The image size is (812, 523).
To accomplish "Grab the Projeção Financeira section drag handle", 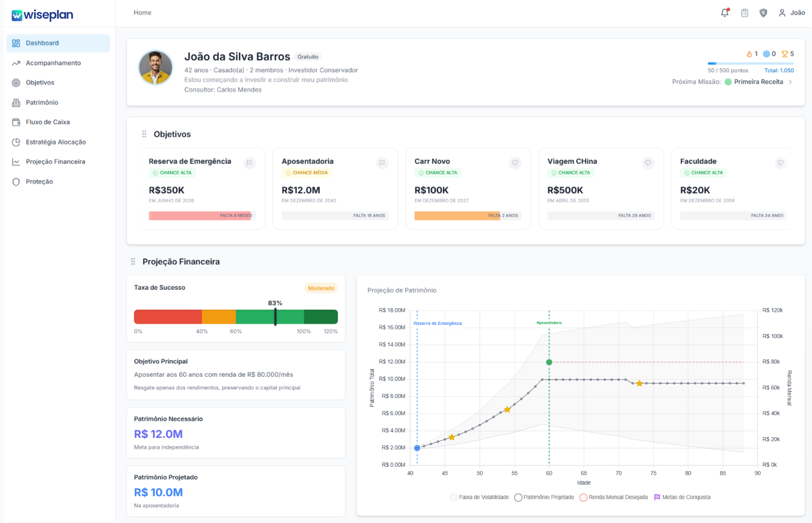I will click(x=133, y=261).
